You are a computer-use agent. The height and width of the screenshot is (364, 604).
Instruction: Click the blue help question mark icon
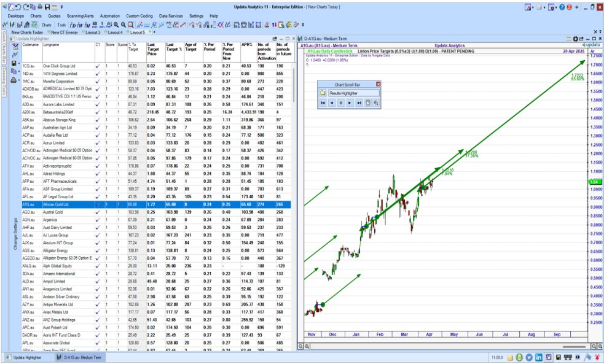point(562,7)
